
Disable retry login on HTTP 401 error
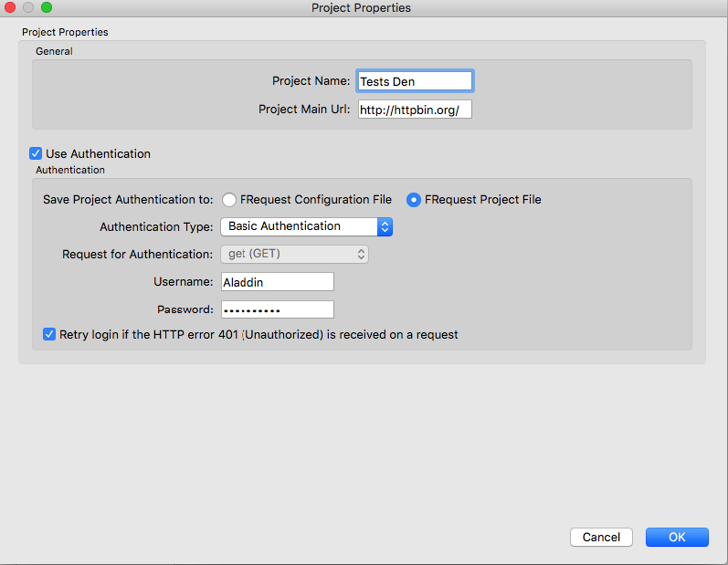[x=49, y=335]
